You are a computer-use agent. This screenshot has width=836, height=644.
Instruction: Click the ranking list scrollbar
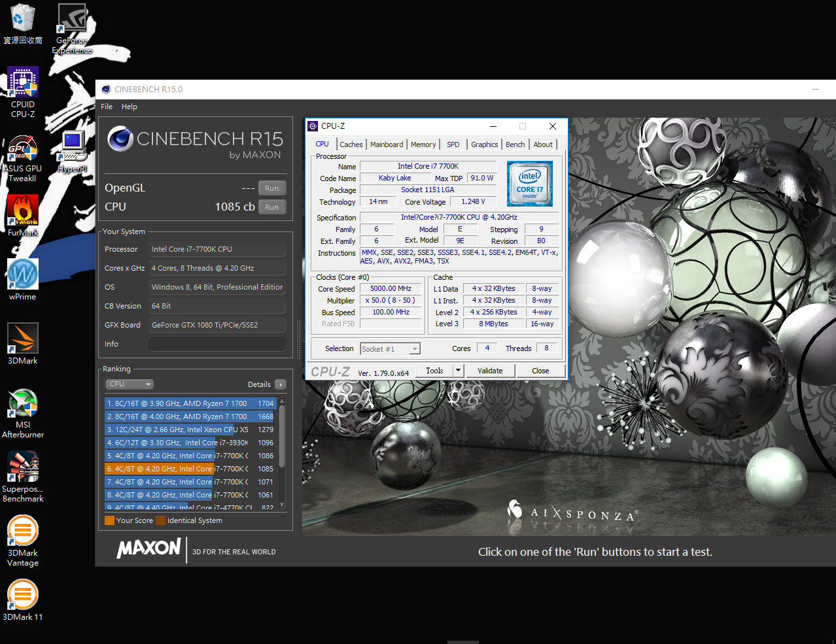(282, 436)
